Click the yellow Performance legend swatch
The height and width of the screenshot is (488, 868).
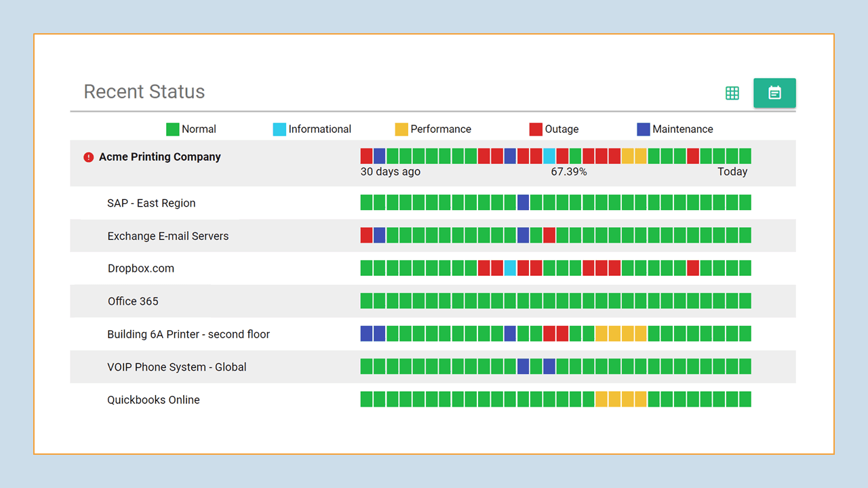401,129
